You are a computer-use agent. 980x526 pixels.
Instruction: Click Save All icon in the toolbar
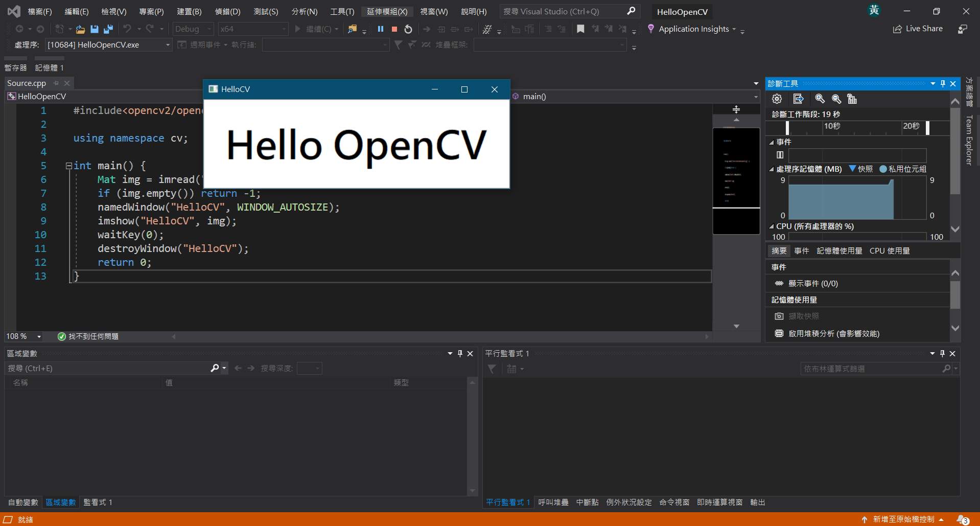pyautogui.click(x=108, y=29)
